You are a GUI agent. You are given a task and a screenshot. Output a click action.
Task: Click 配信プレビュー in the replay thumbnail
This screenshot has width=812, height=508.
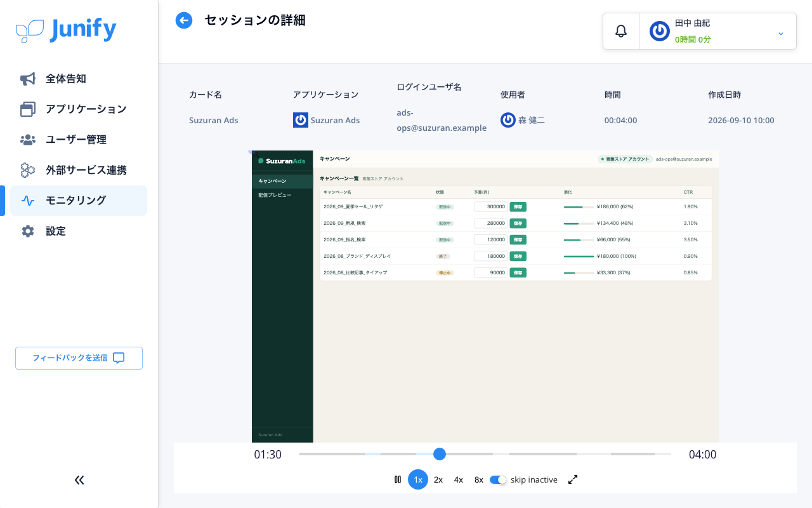coord(282,195)
